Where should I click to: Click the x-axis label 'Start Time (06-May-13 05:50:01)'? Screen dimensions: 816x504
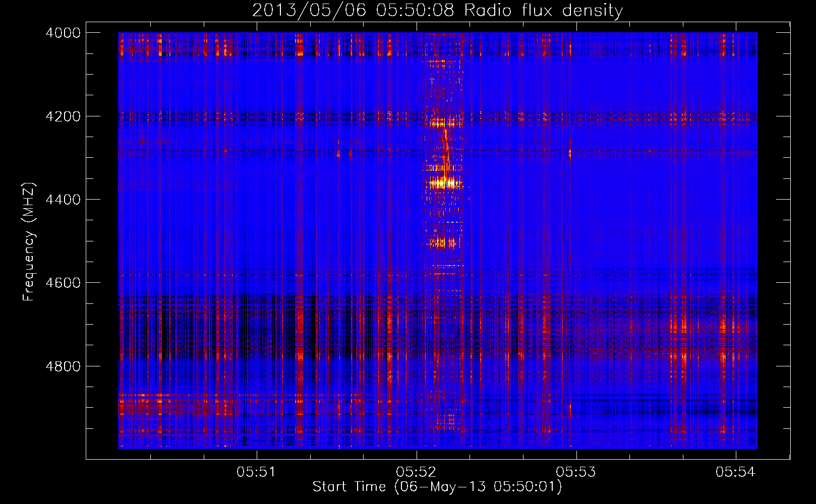pyautogui.click(x=437, y=487)
